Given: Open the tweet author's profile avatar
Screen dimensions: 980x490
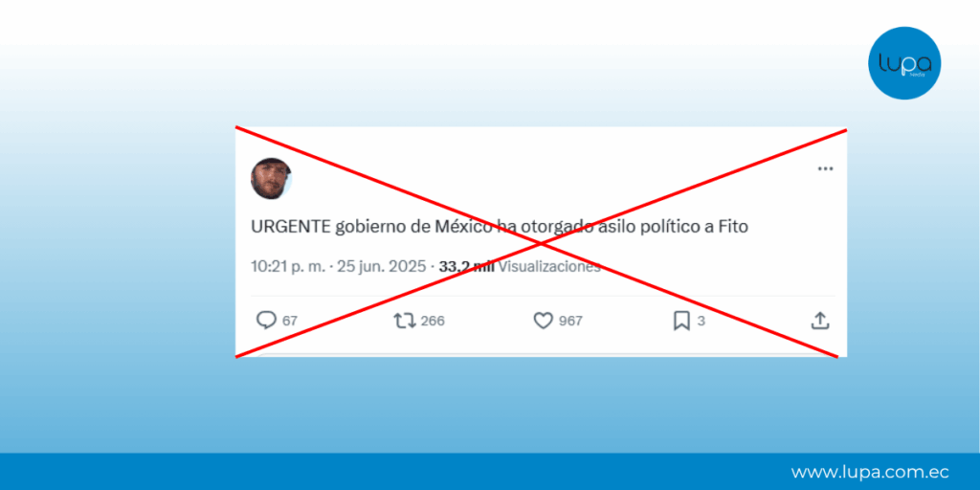Looking at the screenshot, I should point(271,179).
